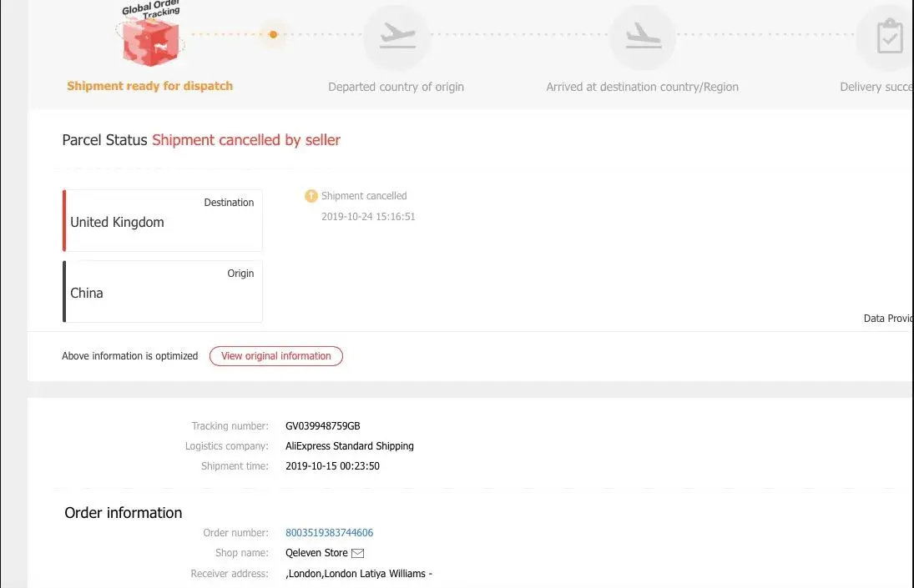Screen dimensions: 914x588
Task: Click the Qeleven Store shop name
Action: (316, 553)
